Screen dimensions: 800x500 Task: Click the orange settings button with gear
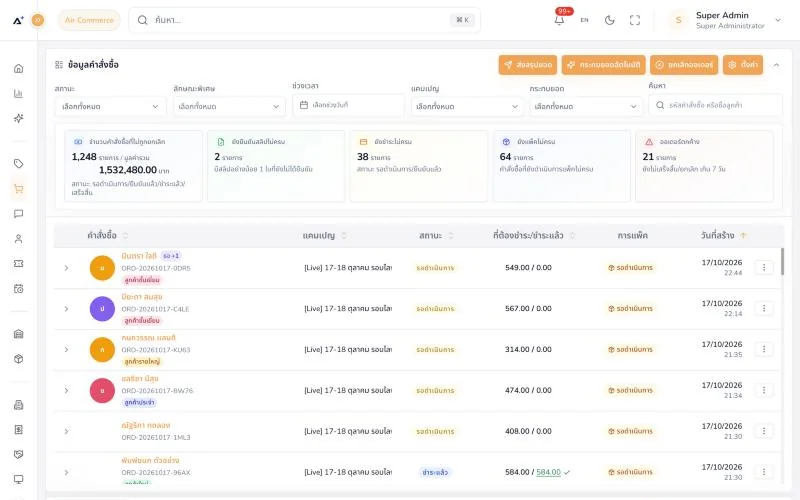point(742,65)
